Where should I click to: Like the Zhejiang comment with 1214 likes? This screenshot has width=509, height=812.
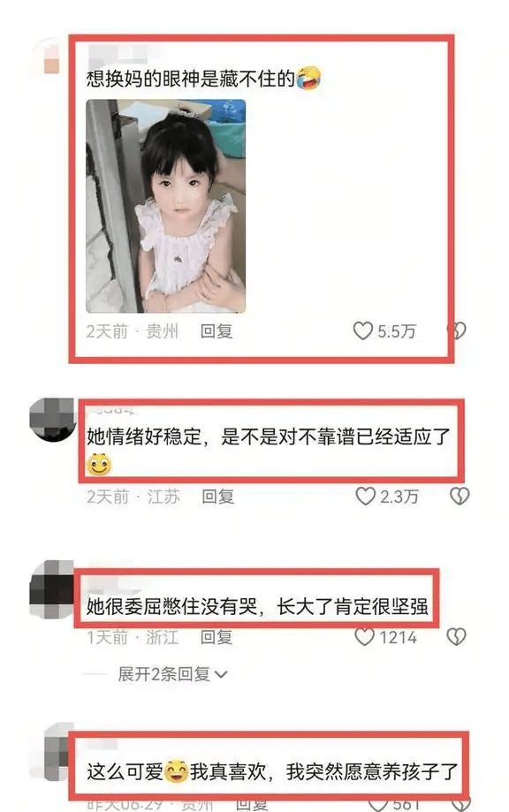[x=365, y=636]
